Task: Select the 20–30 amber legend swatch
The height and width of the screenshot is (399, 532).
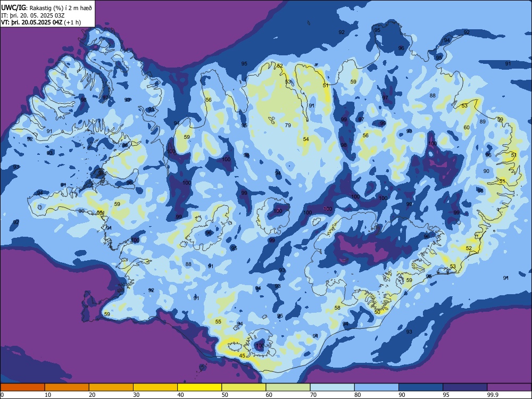Action: (x=111, y=387)
